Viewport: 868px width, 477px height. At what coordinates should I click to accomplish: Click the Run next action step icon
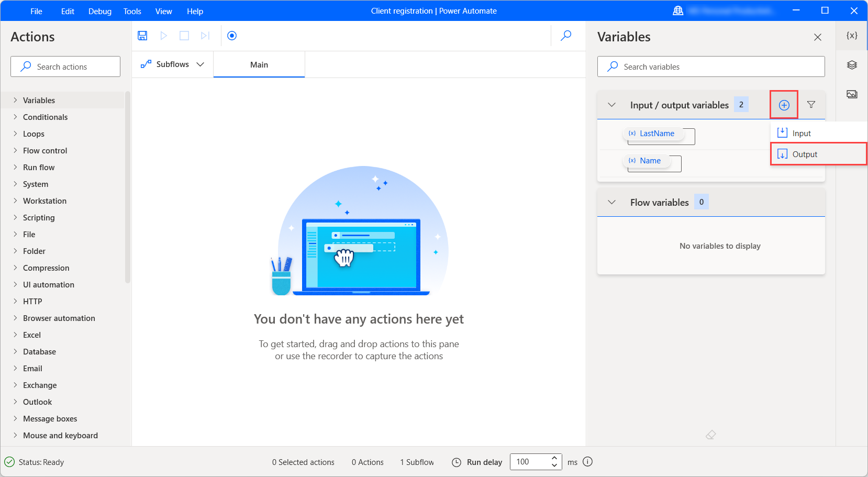(205, 35)
